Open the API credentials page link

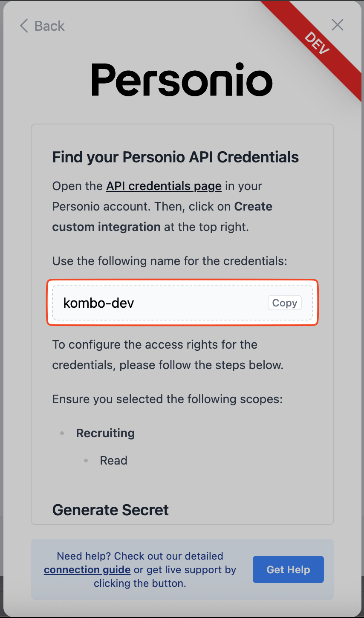pos(164,186)
